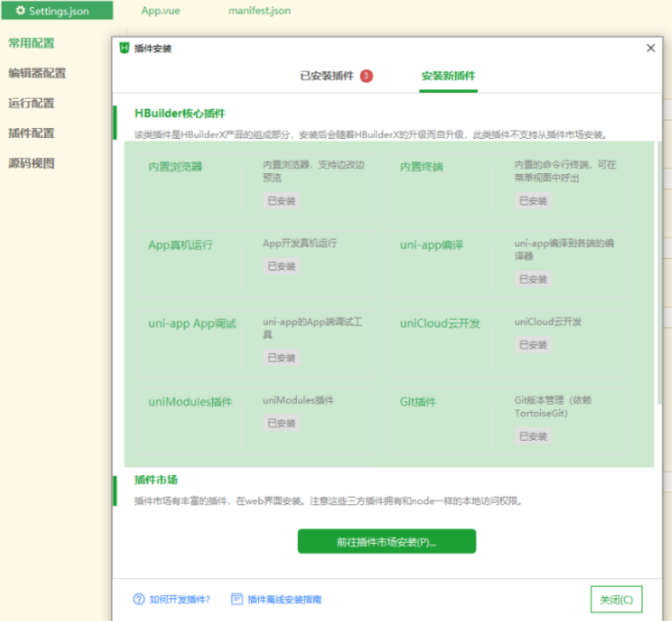Click 已安装 button for App真机运行

point(281,266)
